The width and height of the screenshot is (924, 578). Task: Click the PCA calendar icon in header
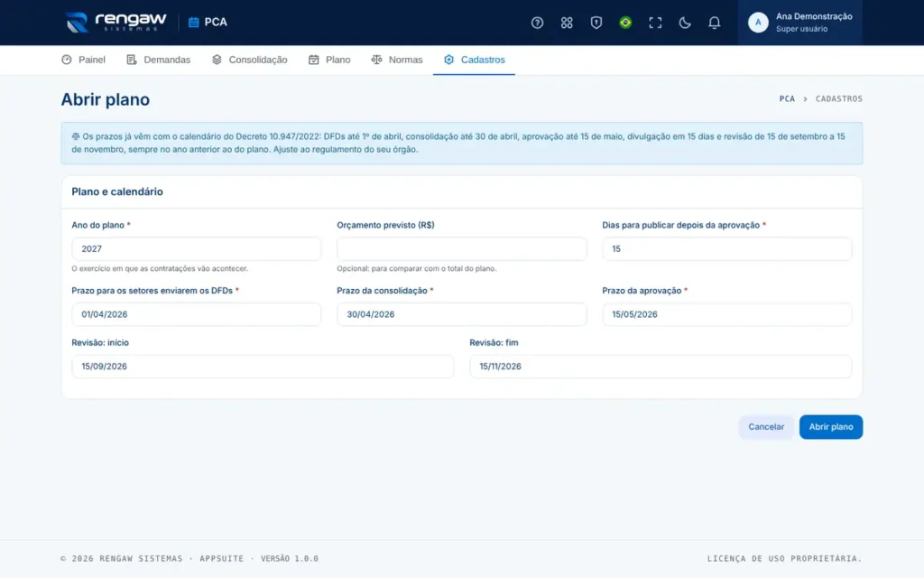[193, 23]
